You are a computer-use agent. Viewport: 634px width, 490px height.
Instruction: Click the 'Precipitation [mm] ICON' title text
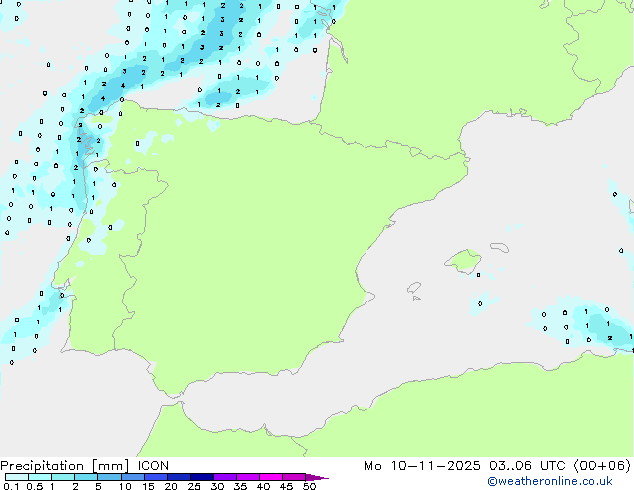[x=85, y=466]
